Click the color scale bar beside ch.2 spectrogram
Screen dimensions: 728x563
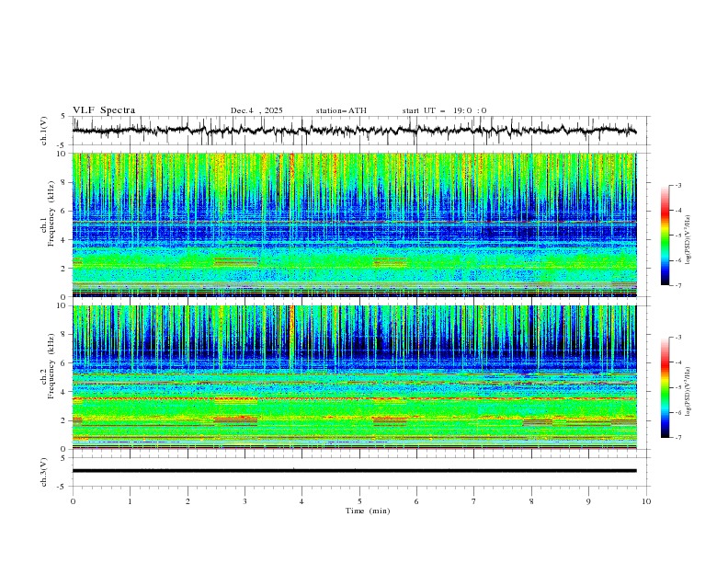665,387
